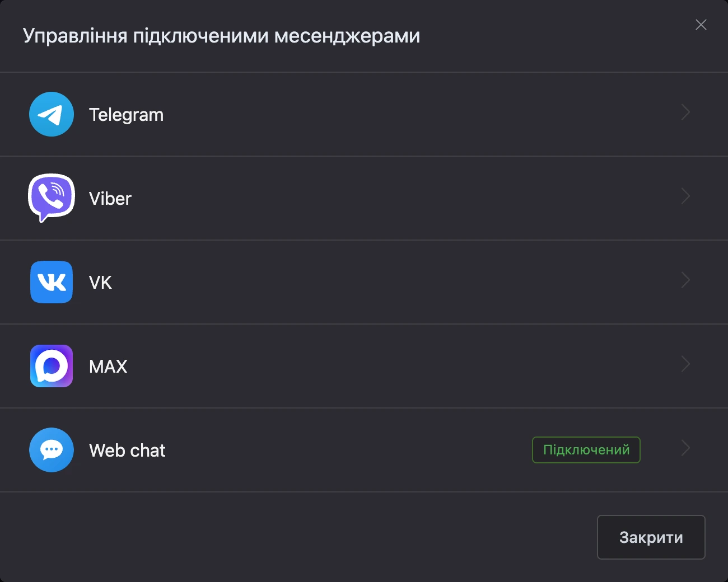Viewport: 728px width, 582px height.
Task: Click the MAX messenger icon
Action: coord(52,366)
